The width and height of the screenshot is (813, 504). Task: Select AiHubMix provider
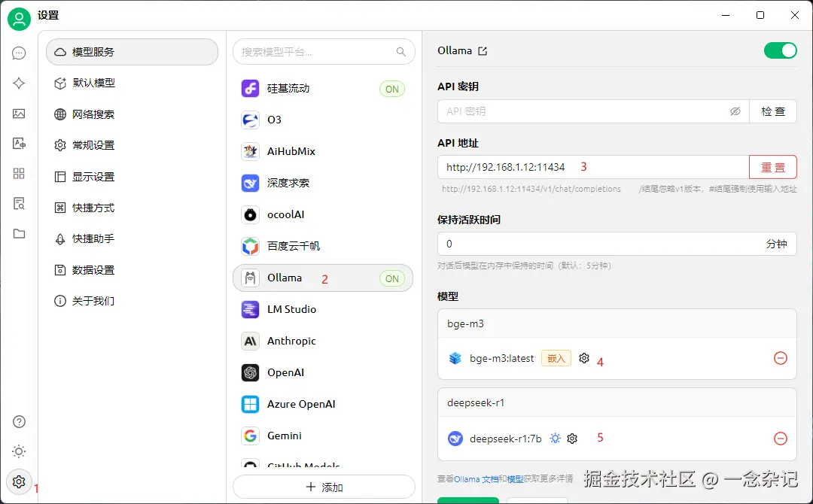[323, 151]
